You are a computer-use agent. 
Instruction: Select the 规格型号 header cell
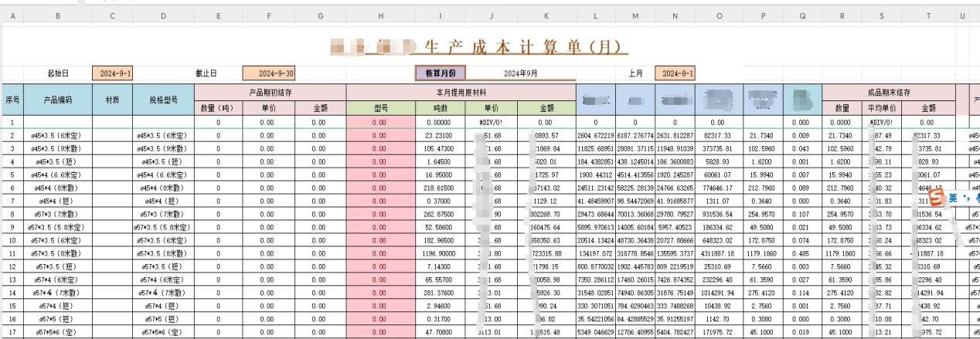click(x=162, y=100)
